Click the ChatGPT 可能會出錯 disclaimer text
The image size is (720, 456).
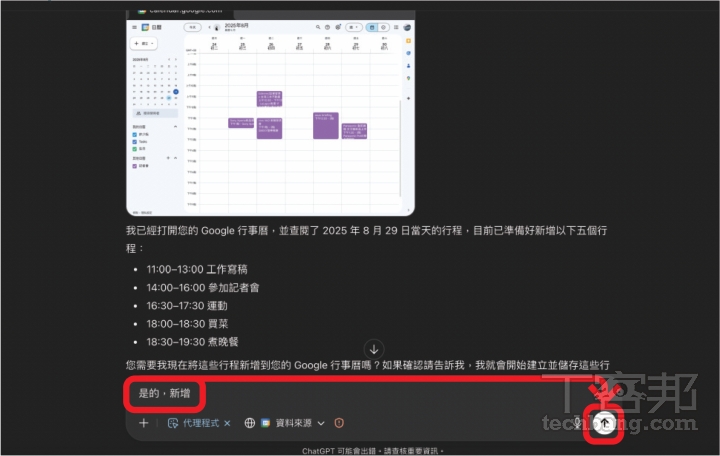click(x=373, y=451)
